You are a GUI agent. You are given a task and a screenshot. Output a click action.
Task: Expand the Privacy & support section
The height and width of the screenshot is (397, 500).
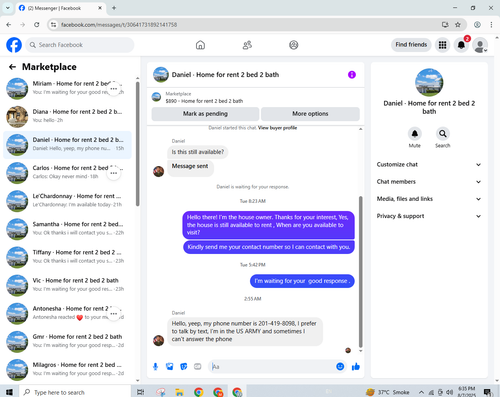click(429, 216)
